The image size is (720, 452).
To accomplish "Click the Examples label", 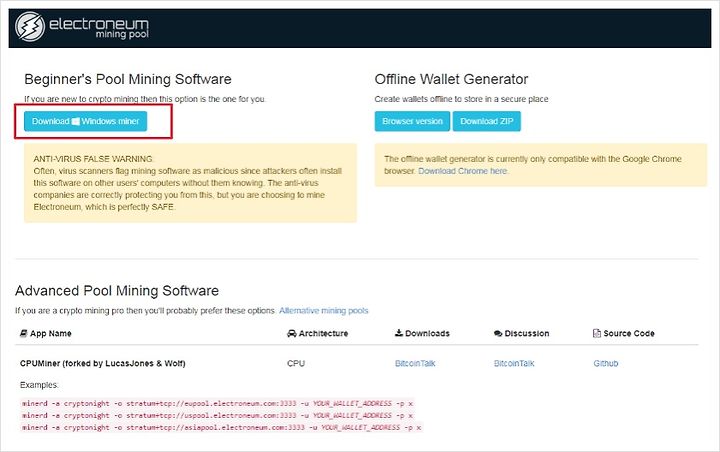I will click(39, 385).
